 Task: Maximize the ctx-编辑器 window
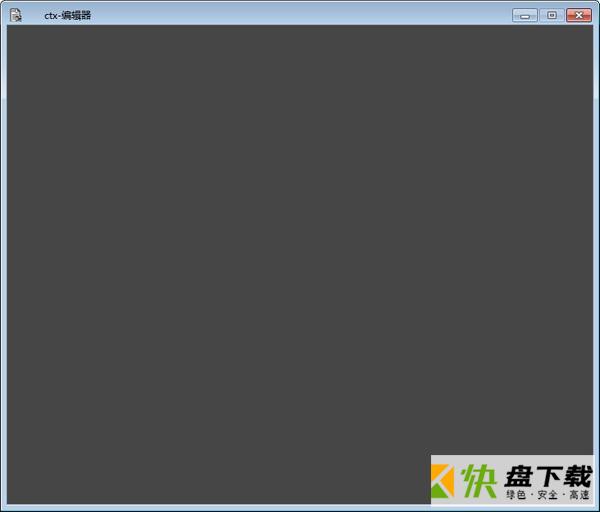click(x=551, y=15)
